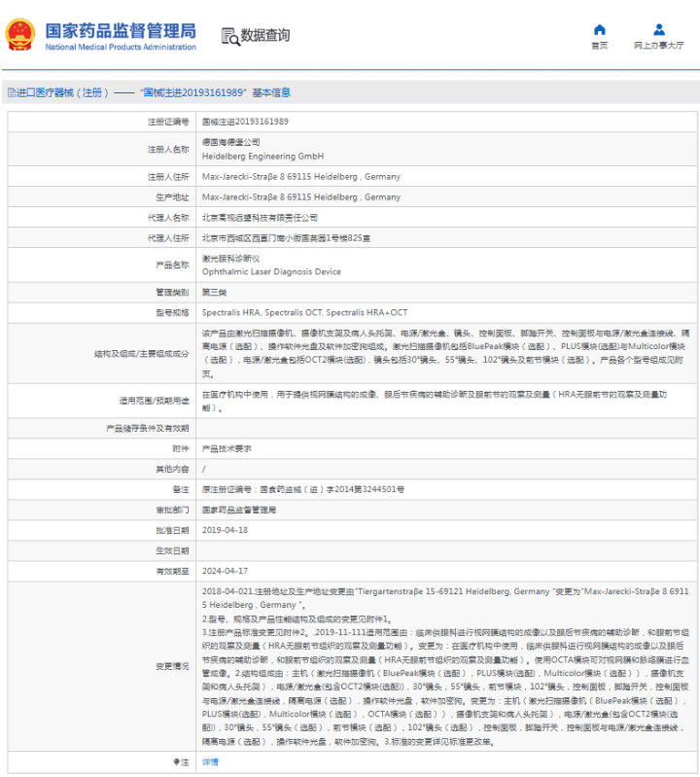Viewport: 700px width, 777px height.
Task: Click the 网上办事大厅 label
Action: click(x=659, y=46)
